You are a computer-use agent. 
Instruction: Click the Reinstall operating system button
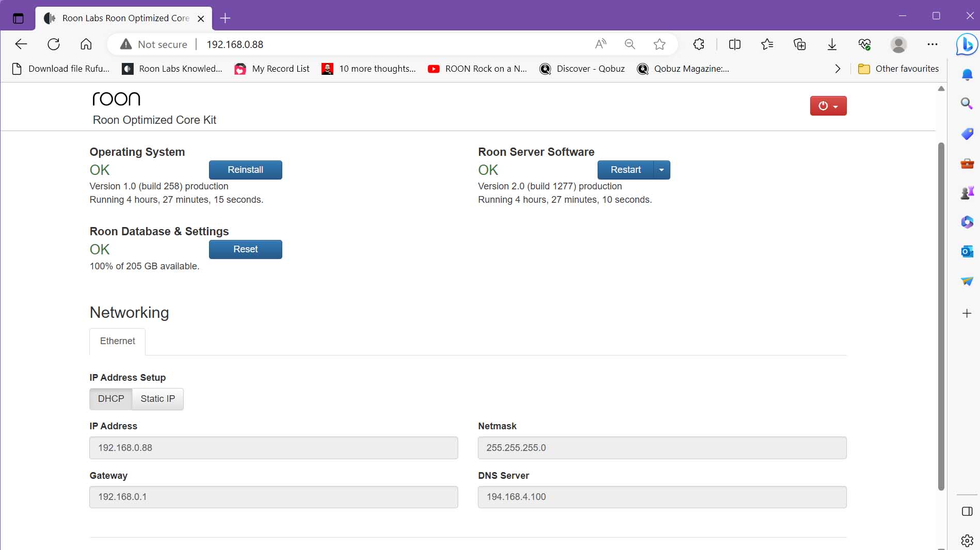point(245,170)
